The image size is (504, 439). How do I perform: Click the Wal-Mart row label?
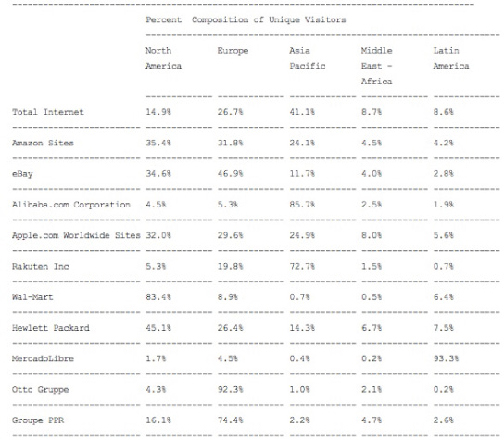(x=32, y=297)
